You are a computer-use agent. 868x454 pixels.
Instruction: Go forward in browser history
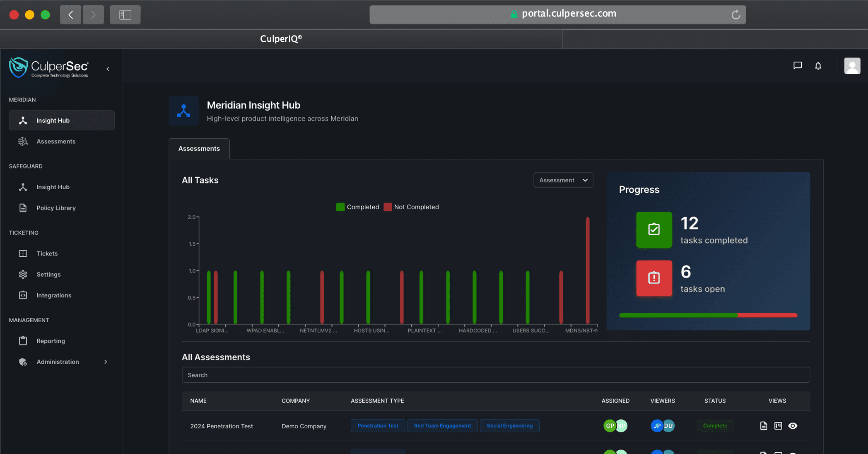pos(93,15)
